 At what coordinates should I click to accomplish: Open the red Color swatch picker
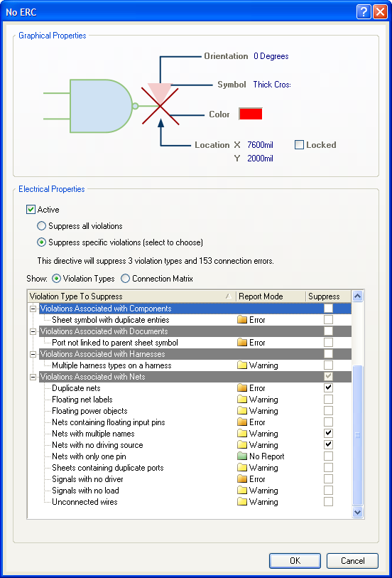pyautogui.click(x=251, y=114)
